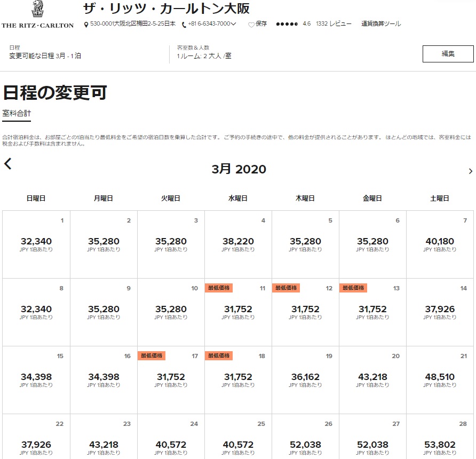This screenshot has width=476, height=459.
Task: Open the 通貨換算ツール currency converter
Action: [x=381, y=23]
